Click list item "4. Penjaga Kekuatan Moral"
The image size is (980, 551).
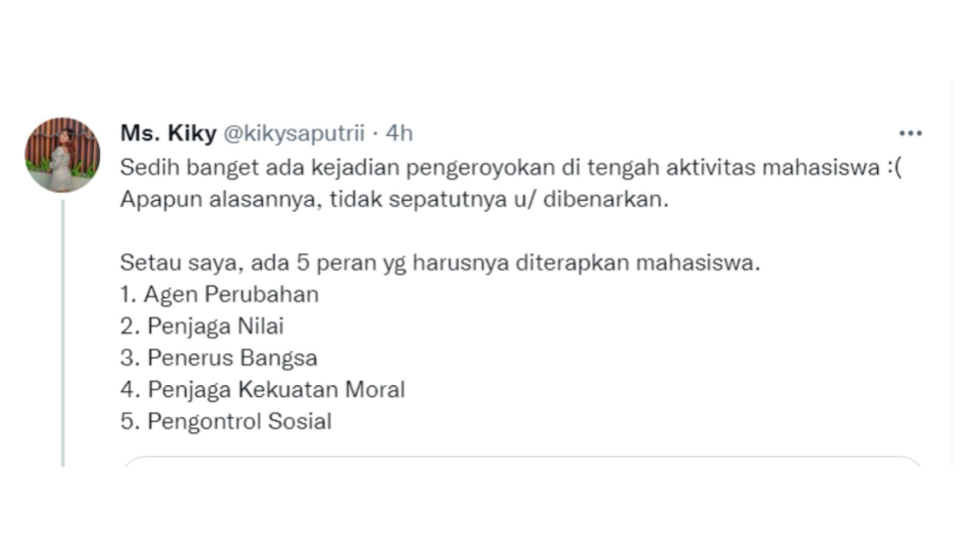(263, 389)
